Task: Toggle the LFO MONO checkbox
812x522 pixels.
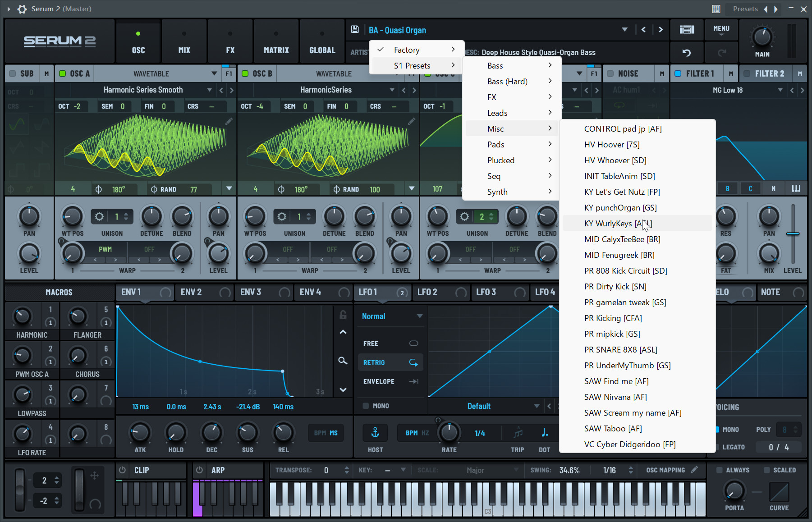Action: click(366, 406)
